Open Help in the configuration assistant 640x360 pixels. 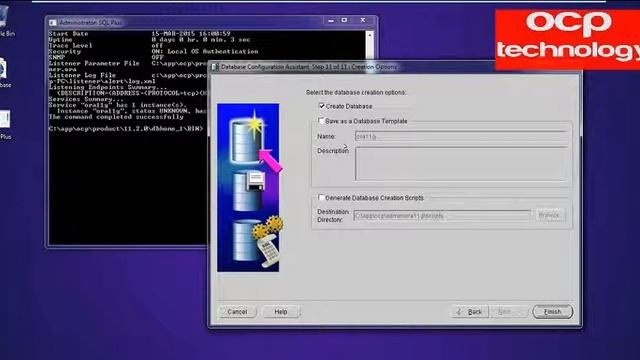tap(281, 312)
